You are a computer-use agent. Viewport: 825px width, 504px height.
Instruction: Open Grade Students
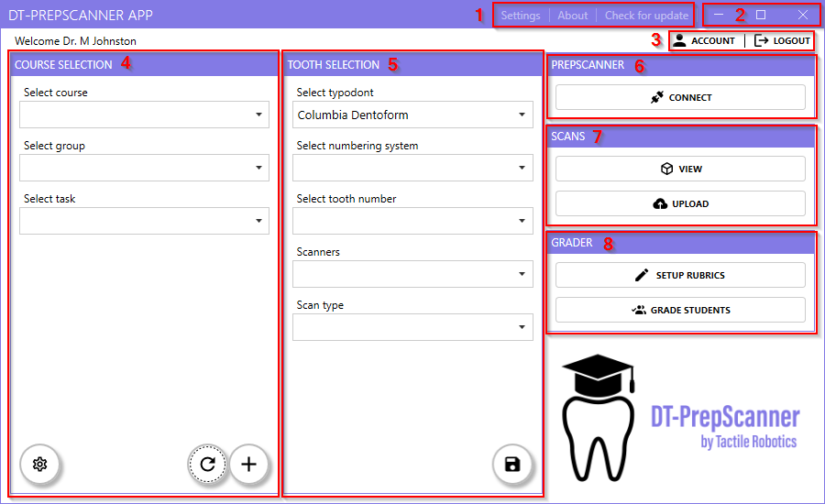680,310
